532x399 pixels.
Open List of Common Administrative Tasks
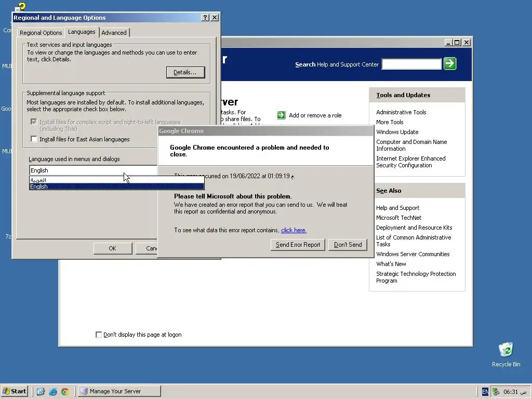click(x=414, y=241)
